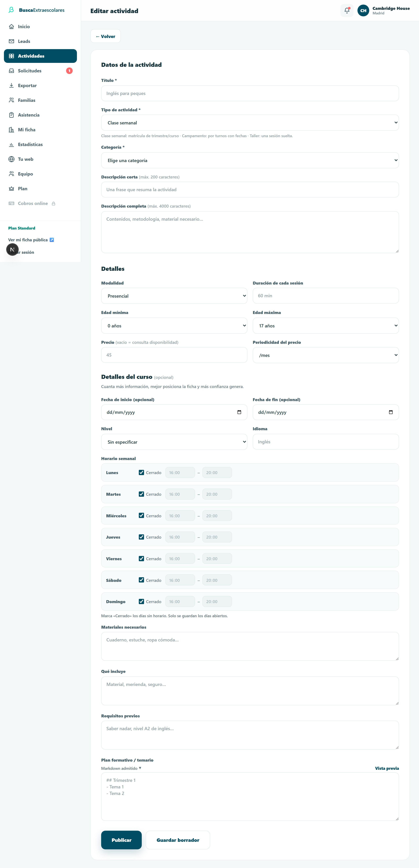Click the external link icon beside Ver mi ficha pública
Viewport: 419px width, 868px height.
tap(52, 240)
